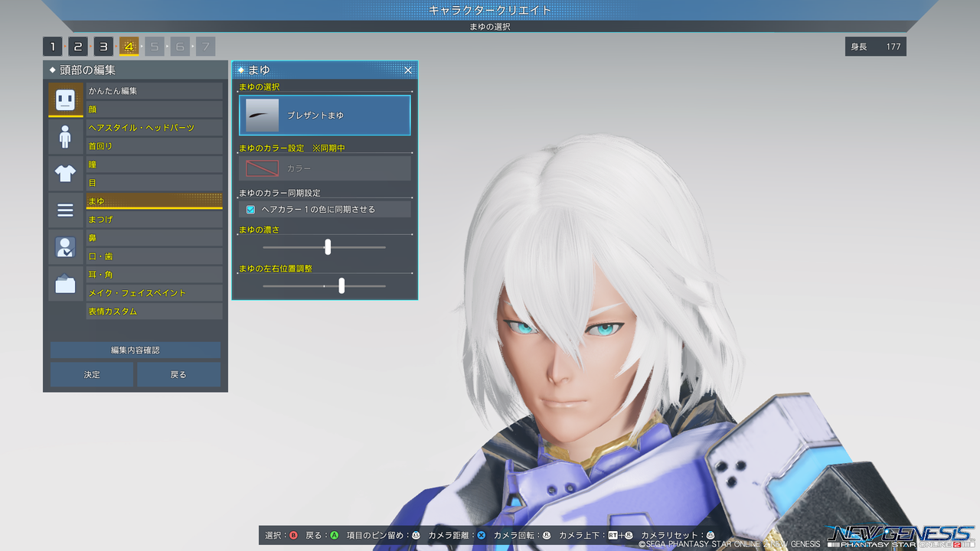
Task: Click the プレザントまゆ eyebrow thumbnail
Action: 263,116
